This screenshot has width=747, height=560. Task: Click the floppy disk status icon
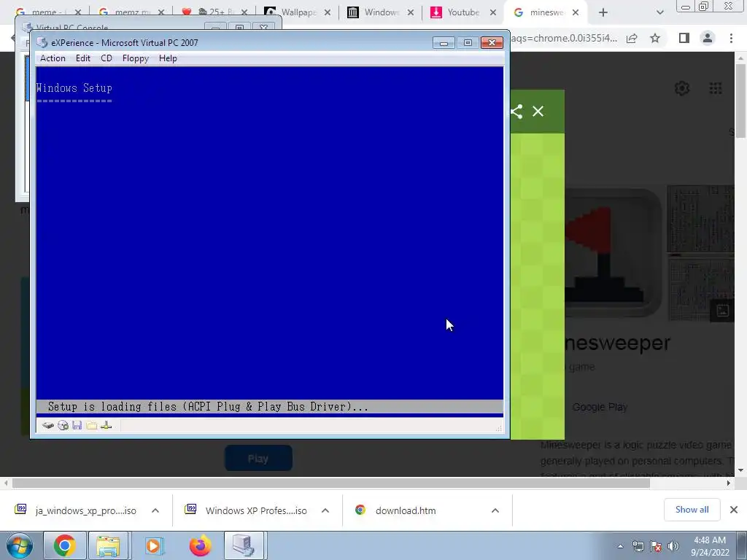click(77, 425)
